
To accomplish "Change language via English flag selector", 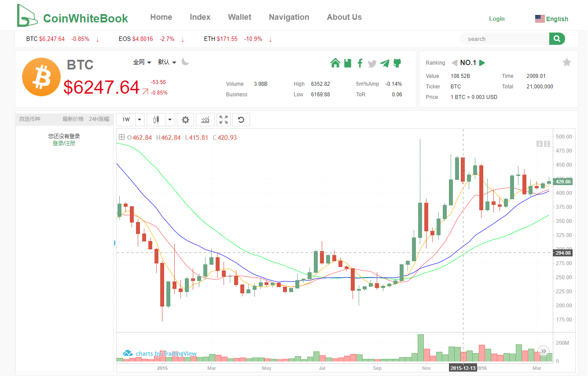I will [x=551, y=19].
